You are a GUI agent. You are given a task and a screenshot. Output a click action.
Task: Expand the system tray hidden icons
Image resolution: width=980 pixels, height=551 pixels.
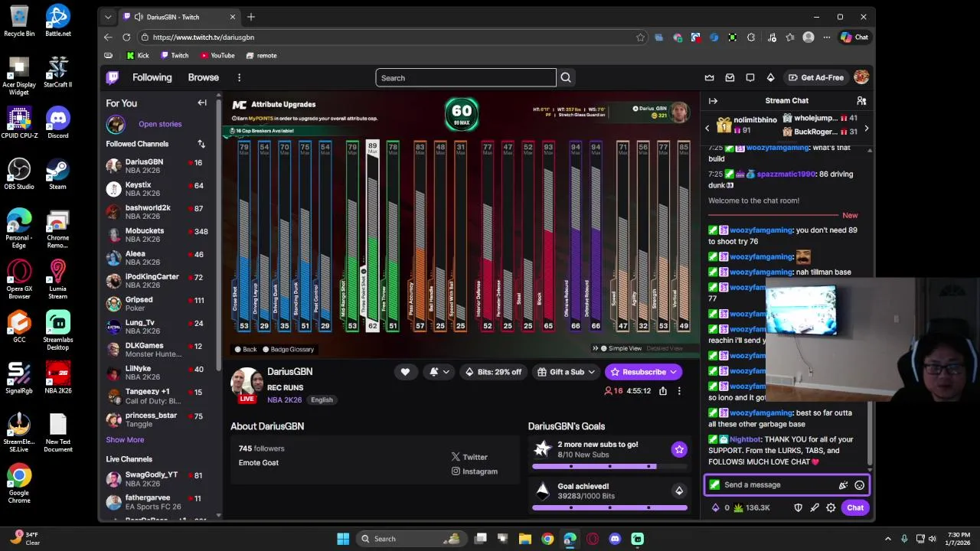(x=888, y=539)
